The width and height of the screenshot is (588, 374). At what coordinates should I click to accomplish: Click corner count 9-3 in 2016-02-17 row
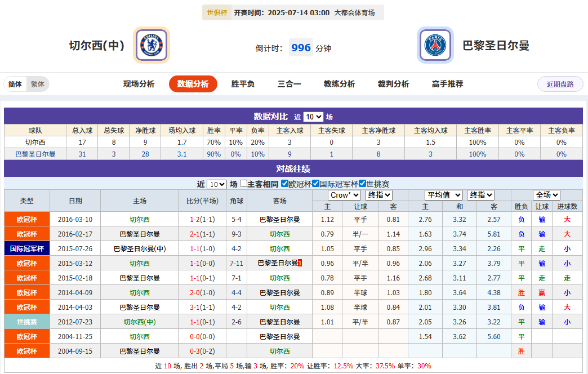[x=237, y=234]
